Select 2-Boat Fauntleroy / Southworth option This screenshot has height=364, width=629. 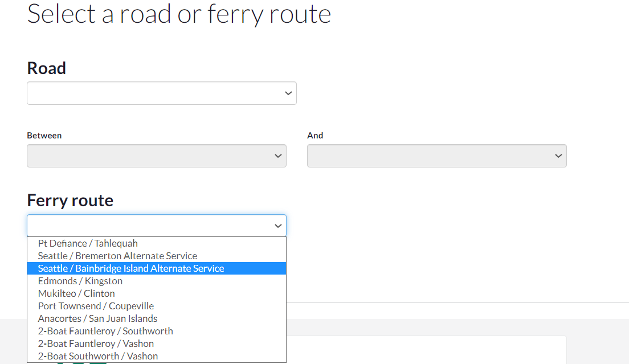pos(105,331)
